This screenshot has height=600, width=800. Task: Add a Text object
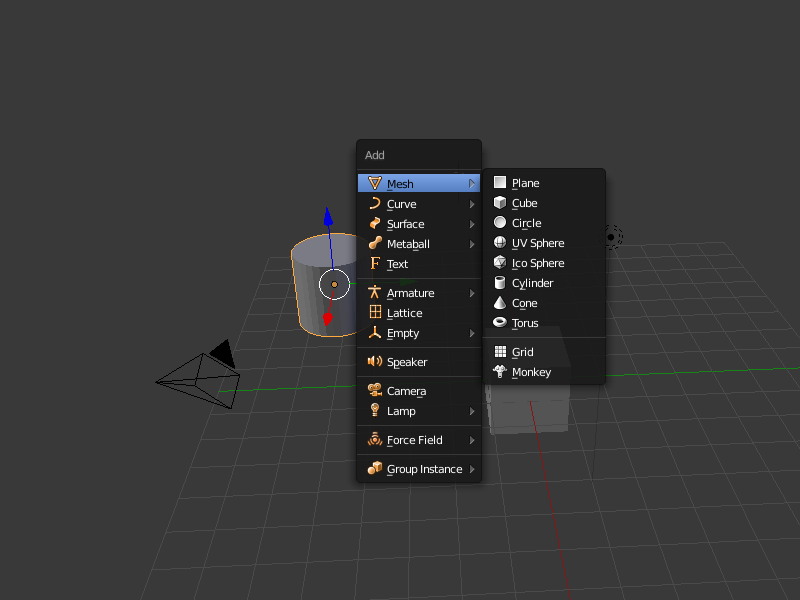(x=419, y=264)
